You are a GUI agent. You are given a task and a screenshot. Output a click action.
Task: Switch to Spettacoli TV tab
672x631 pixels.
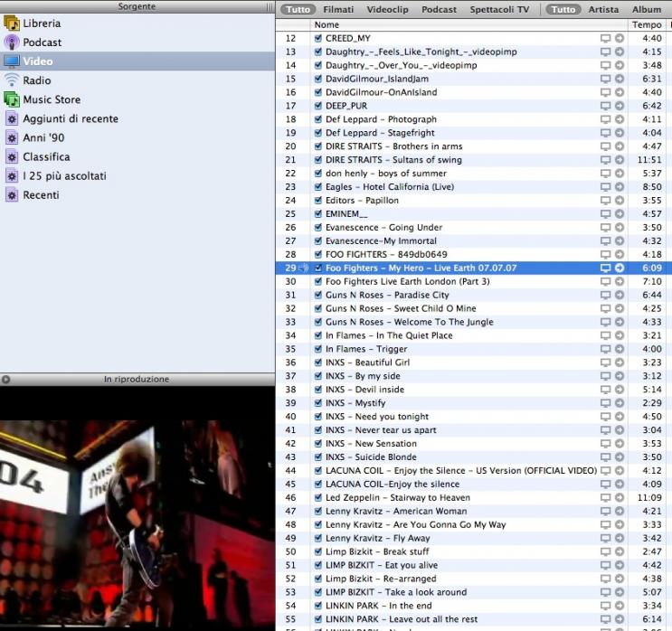point(499,9)
